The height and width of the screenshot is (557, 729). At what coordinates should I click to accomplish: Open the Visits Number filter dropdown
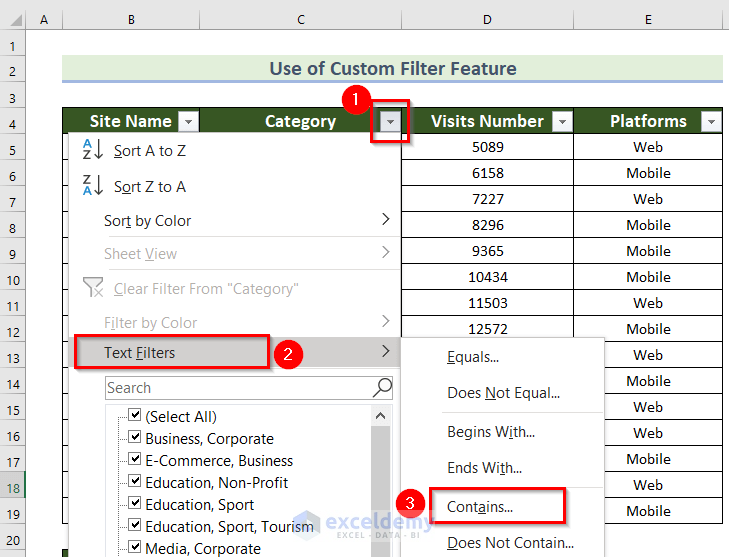[562, 122]
